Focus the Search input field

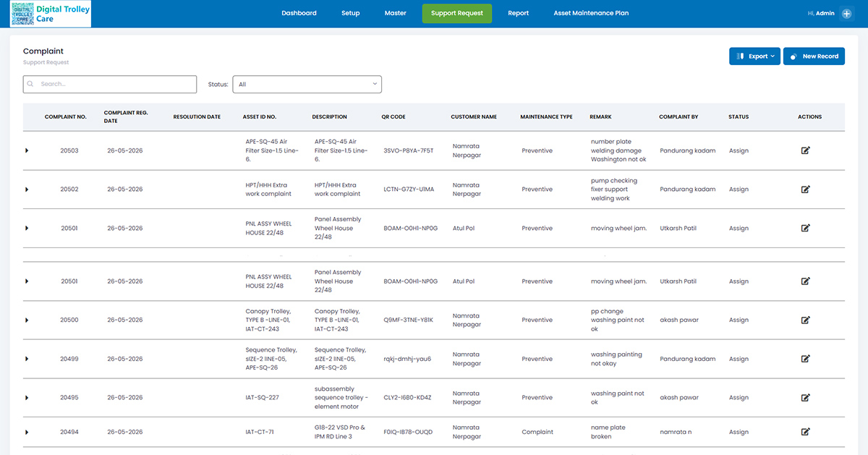point(110,84)
